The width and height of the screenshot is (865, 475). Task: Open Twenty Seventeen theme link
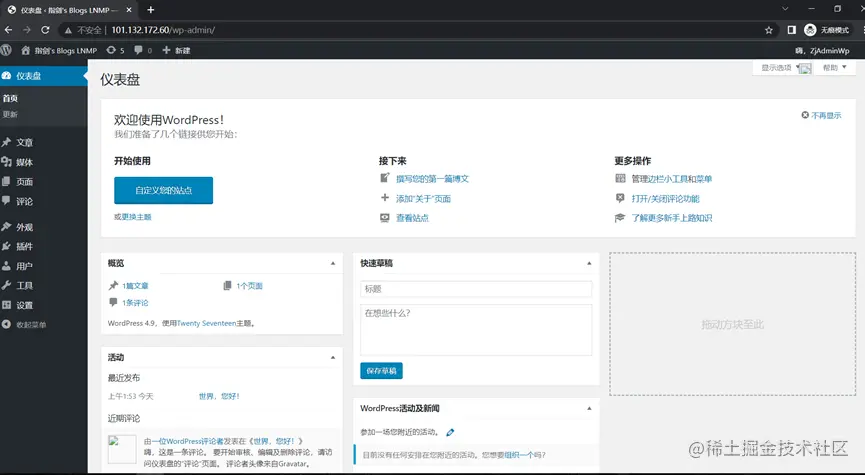point(206,323)
